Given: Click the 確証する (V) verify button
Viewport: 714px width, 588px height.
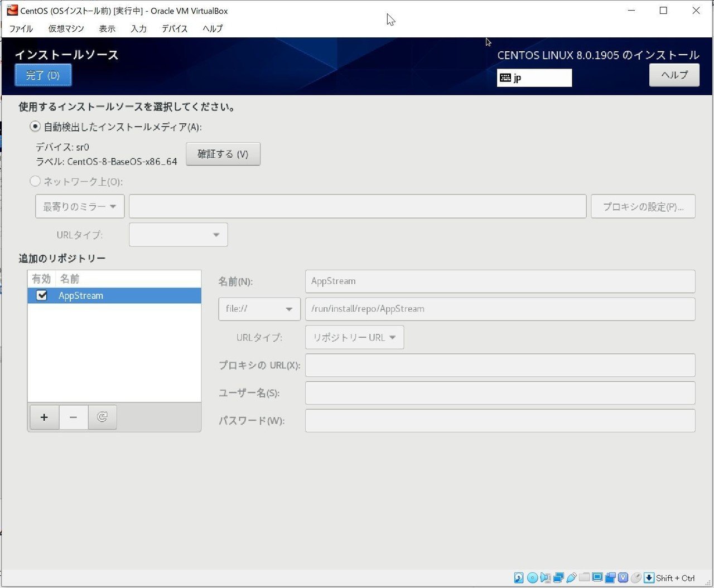Looking at the screenshot, I should click(x=223, y=154).
